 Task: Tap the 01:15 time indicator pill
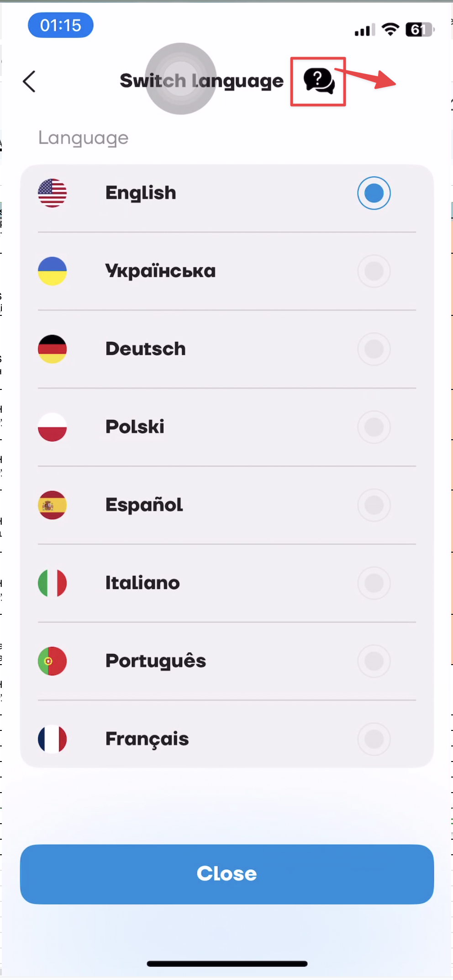[61, 25]
